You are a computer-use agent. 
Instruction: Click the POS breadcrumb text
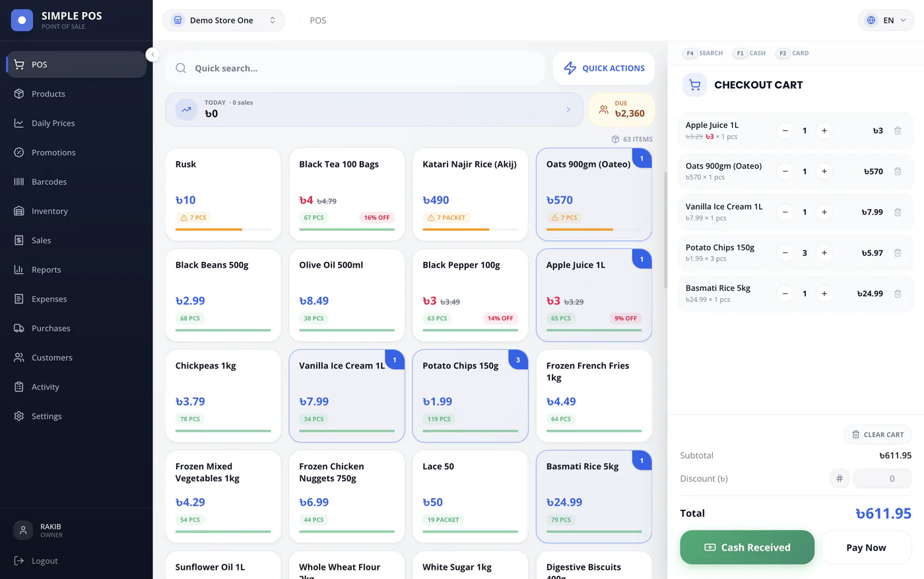[318, 20]
